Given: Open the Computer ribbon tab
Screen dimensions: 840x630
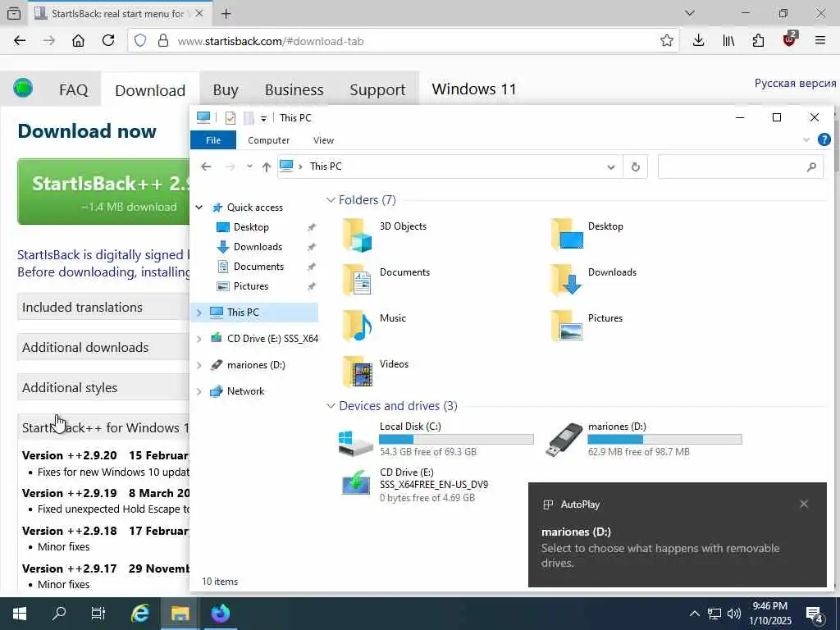Looking at the screenshot, I should tap(268, 140).
